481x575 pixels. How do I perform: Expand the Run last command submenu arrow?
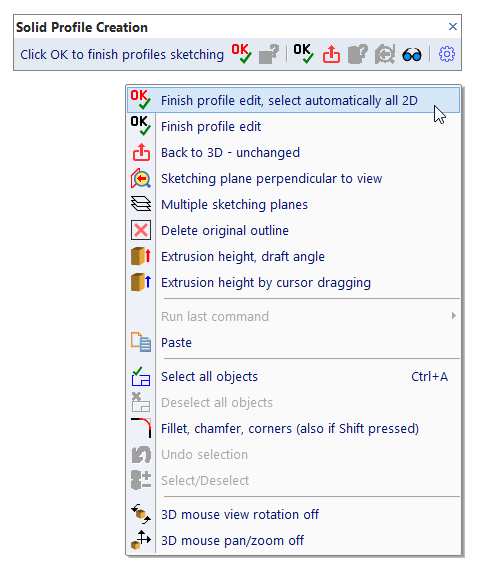[454, 316]
